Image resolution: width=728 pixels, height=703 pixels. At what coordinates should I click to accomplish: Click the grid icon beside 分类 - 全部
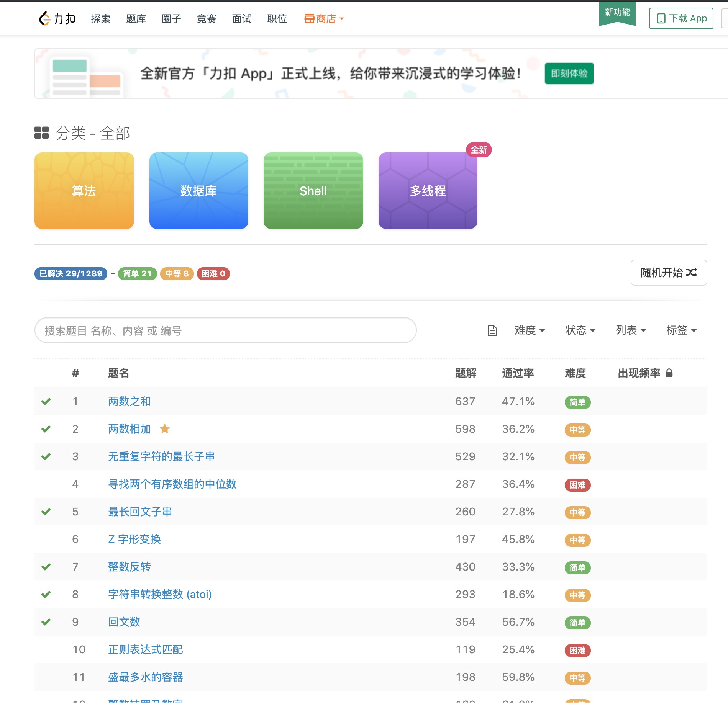(x=41, y=133)
